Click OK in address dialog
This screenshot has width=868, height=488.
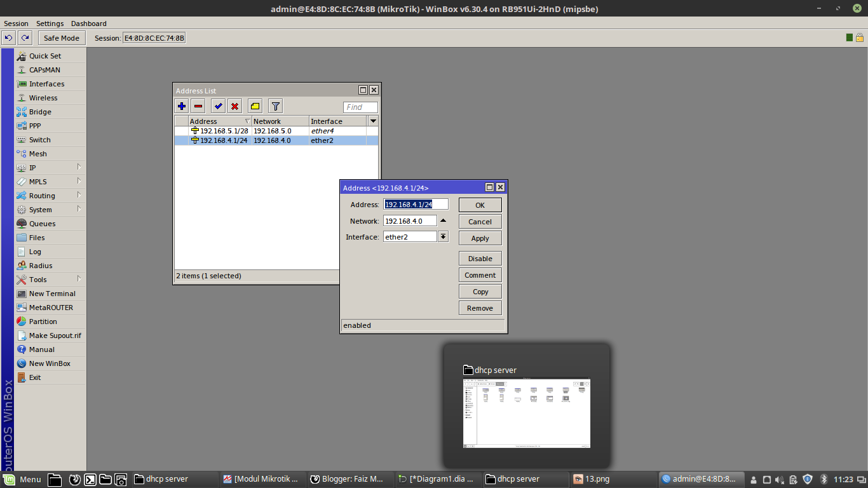click(x=480, y=205)
